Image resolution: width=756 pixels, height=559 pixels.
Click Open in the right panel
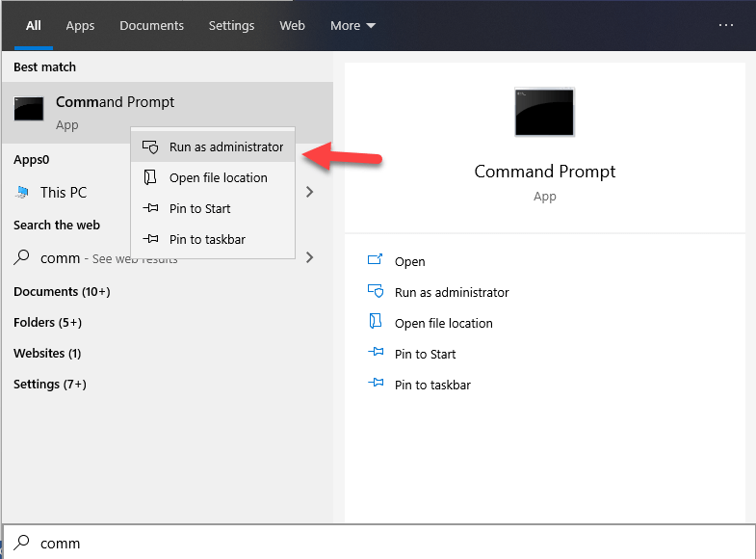click(410, 261)
